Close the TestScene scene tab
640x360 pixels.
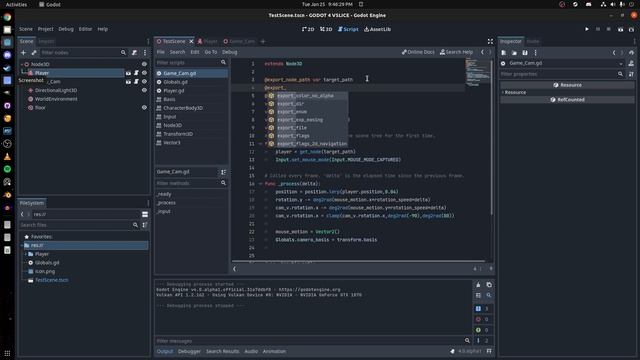point(191,41)
